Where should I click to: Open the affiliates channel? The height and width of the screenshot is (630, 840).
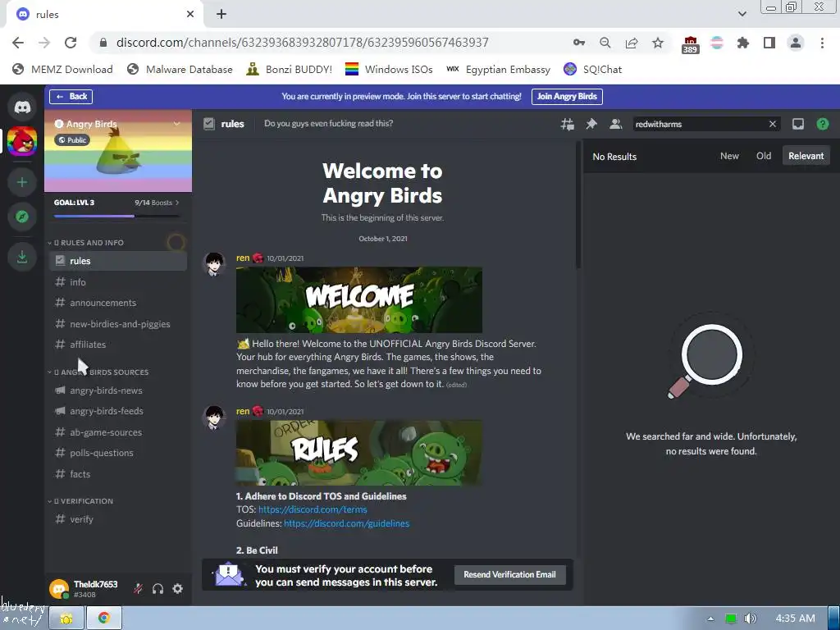pos(118,345)
